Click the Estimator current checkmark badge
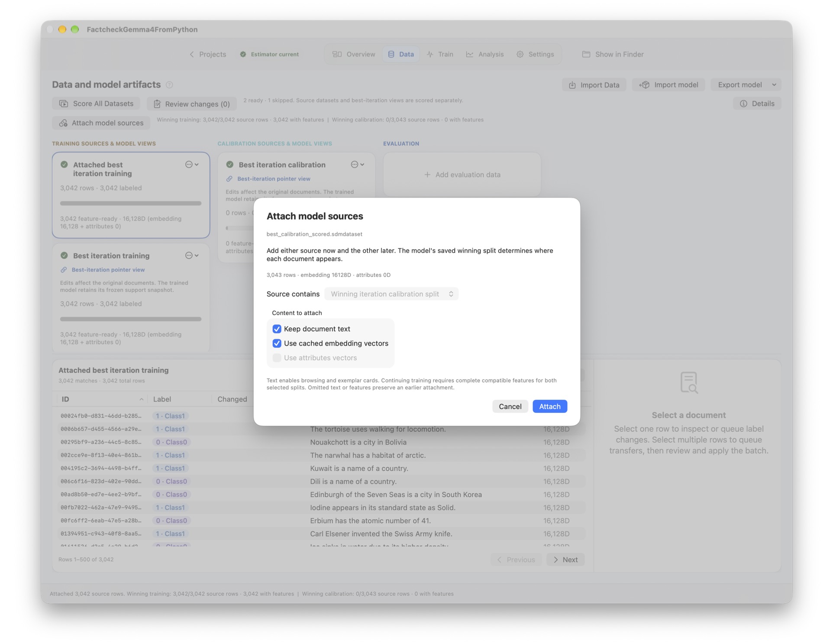833x644 pixels. point(243,54)
